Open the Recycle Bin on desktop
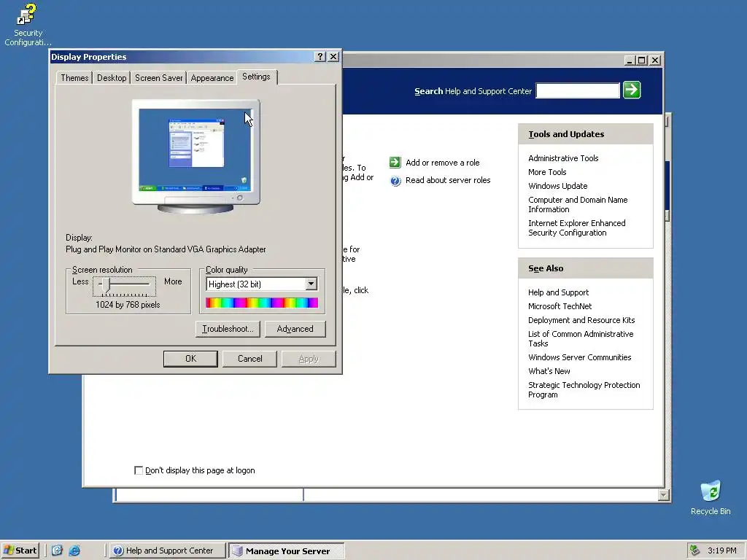The image size is (747, 560). coord(711,498)
